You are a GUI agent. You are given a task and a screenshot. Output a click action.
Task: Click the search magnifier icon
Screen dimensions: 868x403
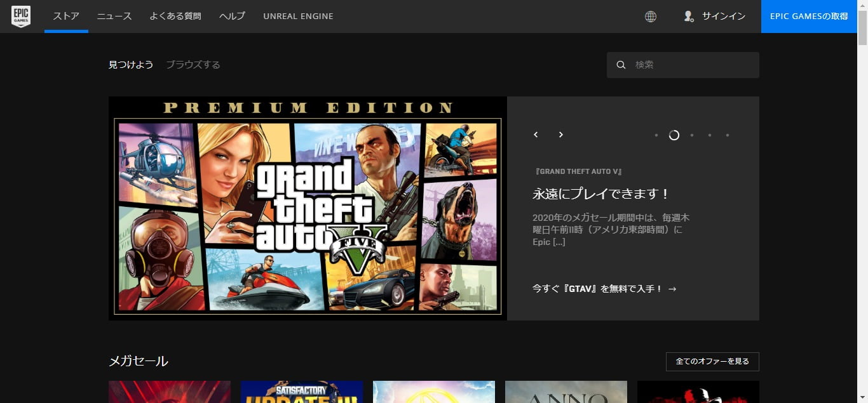[x=621, y=65]
